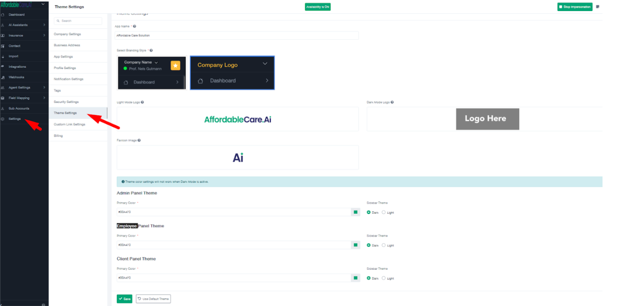Click the notes icon beside Stop Impersonation

point(598,7)
